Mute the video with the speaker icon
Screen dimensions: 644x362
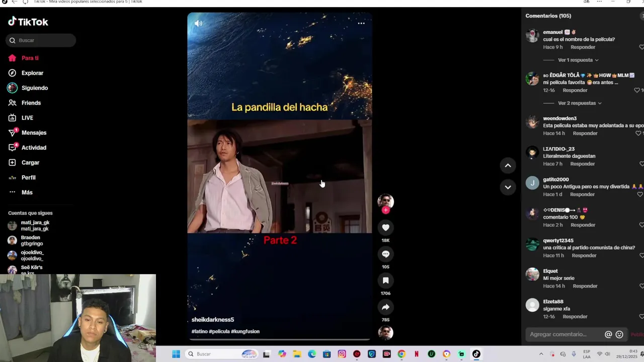pyautogui.click(x=198, y=23)
